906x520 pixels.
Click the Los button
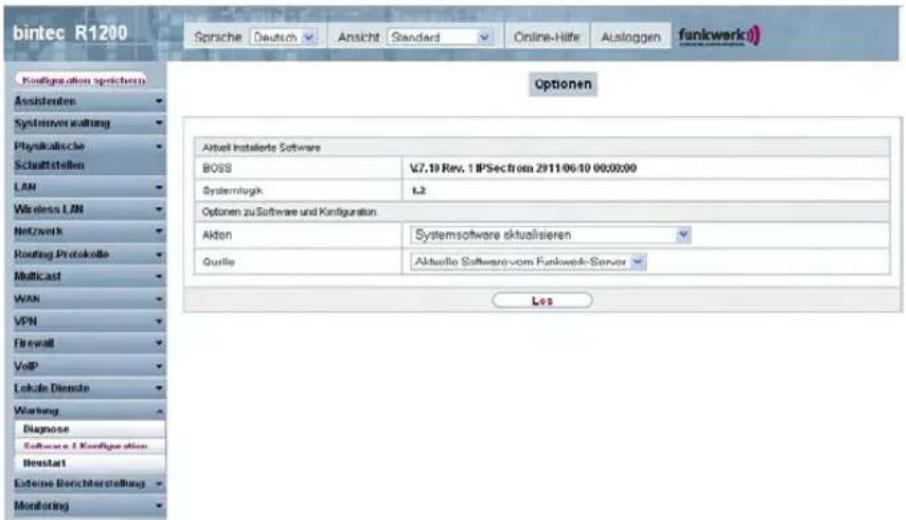(x=542, y=300)
